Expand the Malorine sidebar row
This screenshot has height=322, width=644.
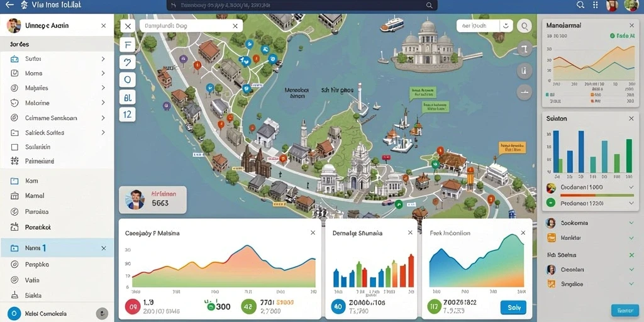(x=103, y=103)
